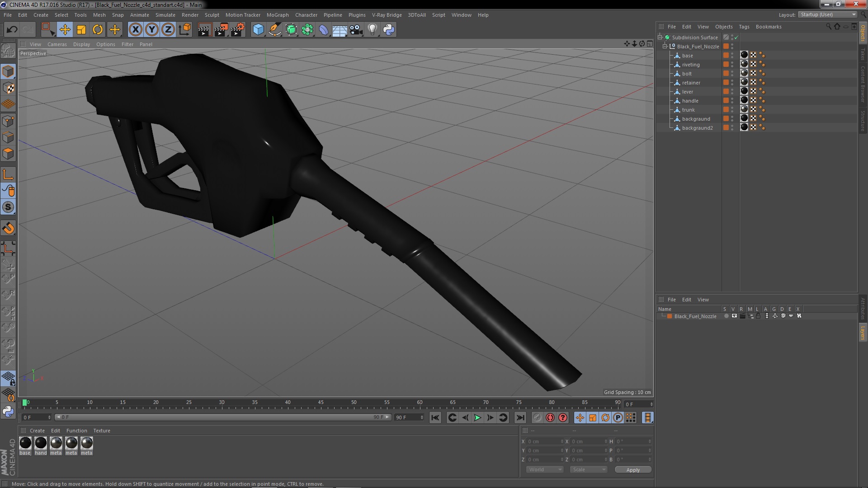Select the lever object in Object Manager
The height and width of the screenshot is (488, 868).
tap(687, 92)
